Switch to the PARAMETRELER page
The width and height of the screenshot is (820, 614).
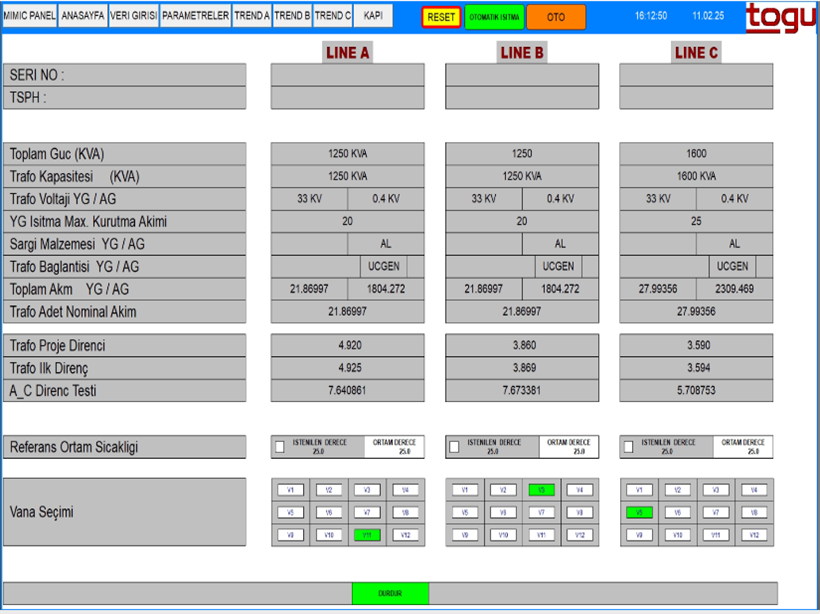point(195,17)
